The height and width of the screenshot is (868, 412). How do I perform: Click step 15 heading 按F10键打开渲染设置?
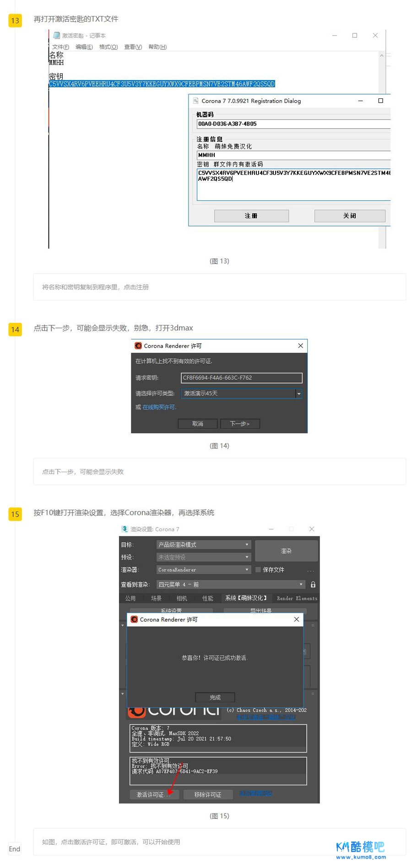coord(124,512)
